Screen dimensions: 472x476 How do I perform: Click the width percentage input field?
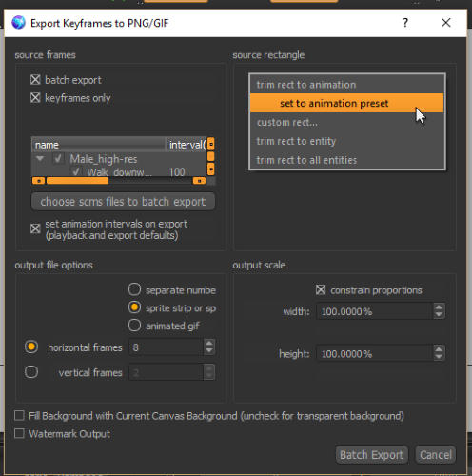point(375,311)
